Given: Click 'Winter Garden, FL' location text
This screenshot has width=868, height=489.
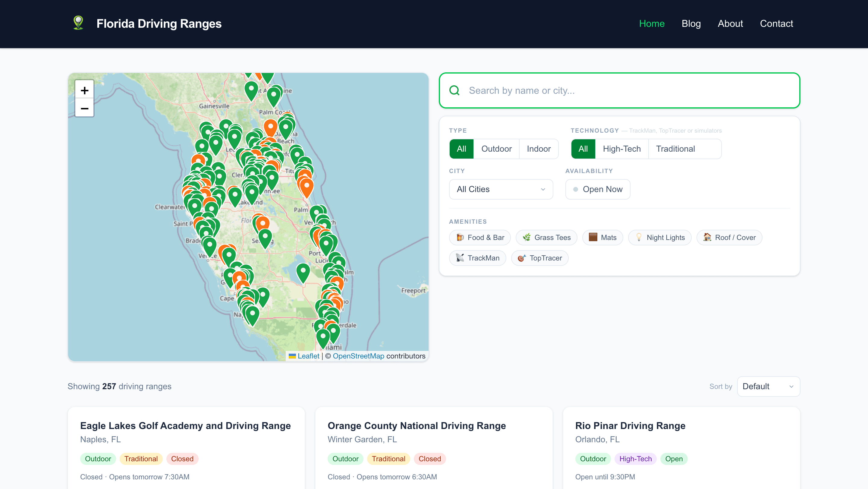Looking at the screenshot, I should (362, 440).
